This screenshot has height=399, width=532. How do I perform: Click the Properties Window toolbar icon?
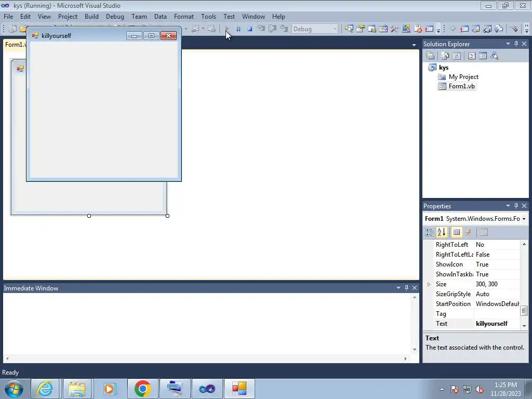361,29
